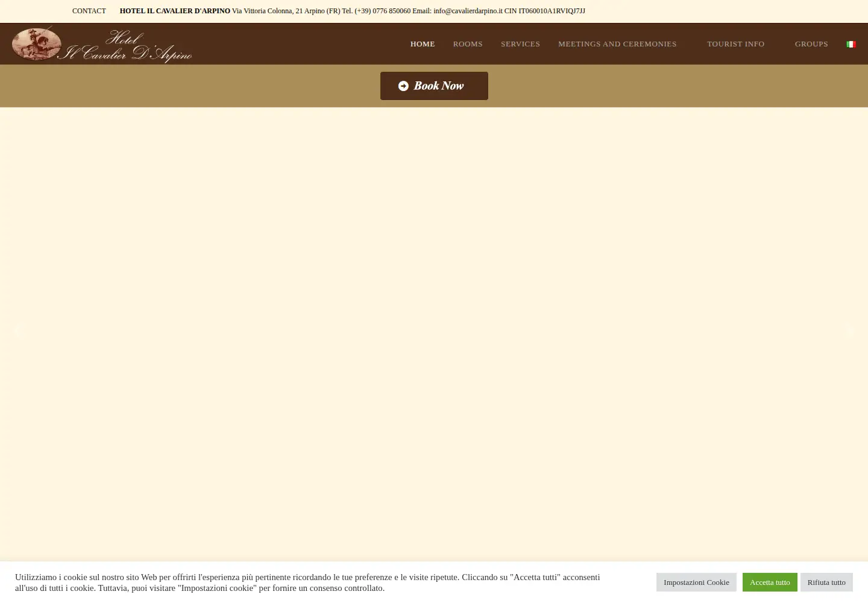Image resolution: width=868 pixels, height=603 pixels.
Task: Click the address Via Vittoria Colonna, 21 Arpino
Action: click(278, 11)
